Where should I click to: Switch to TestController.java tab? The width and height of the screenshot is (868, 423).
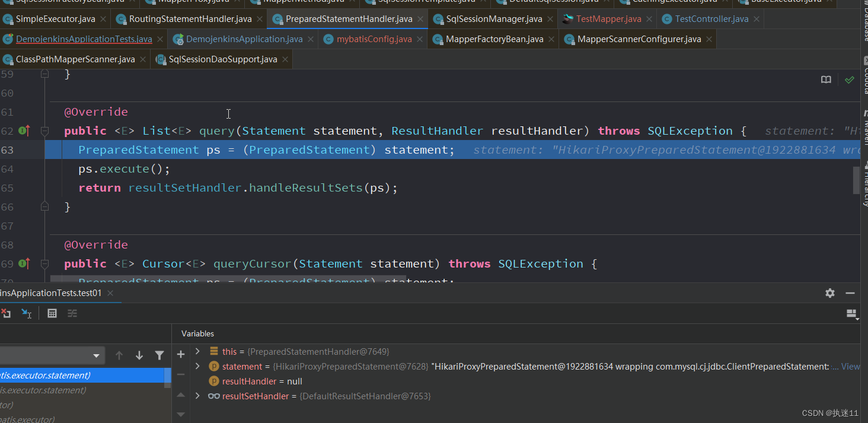pyautogui.click(x=711, y=19)
